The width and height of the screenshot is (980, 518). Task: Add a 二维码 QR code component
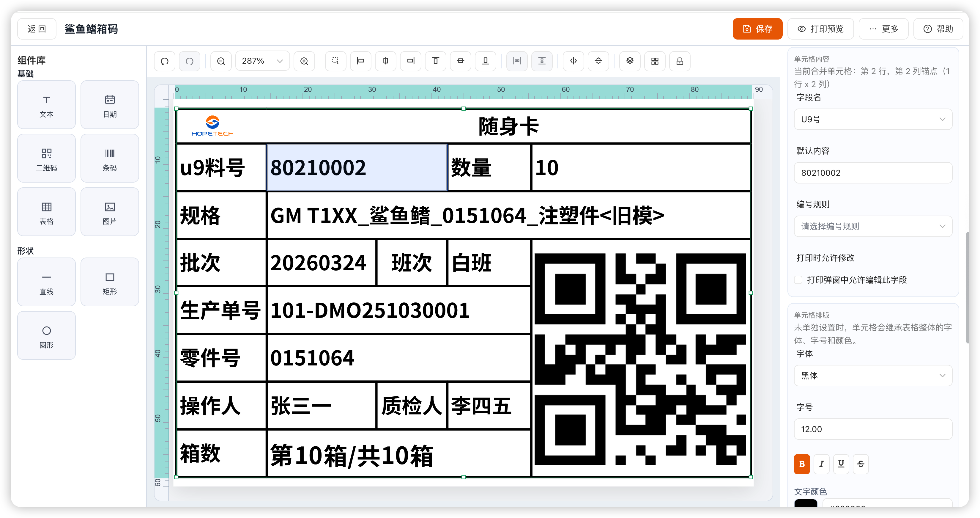pyautogui.click(x=46, y=158)
